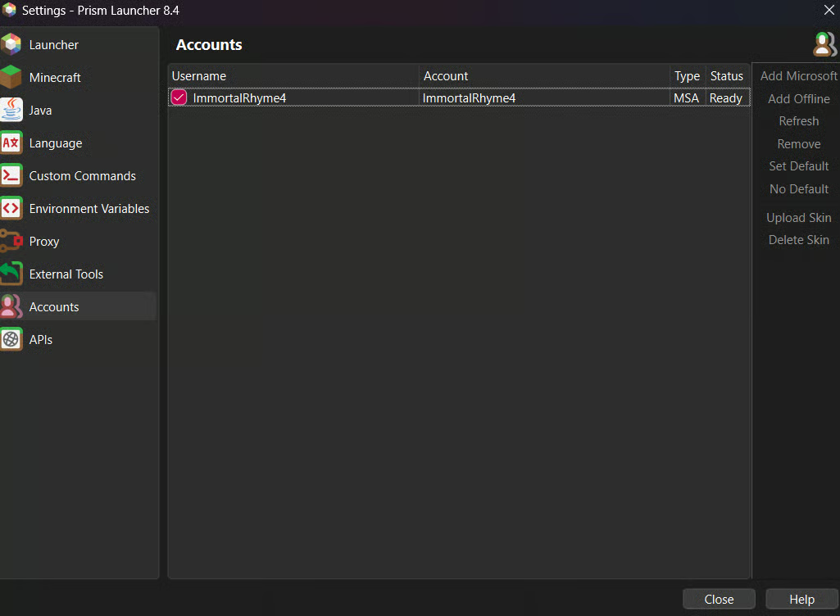This screenshot has width=840, height=616.
Task: Toggle the ImmortalRhyme4 default account checkbox
Action: 179,98
